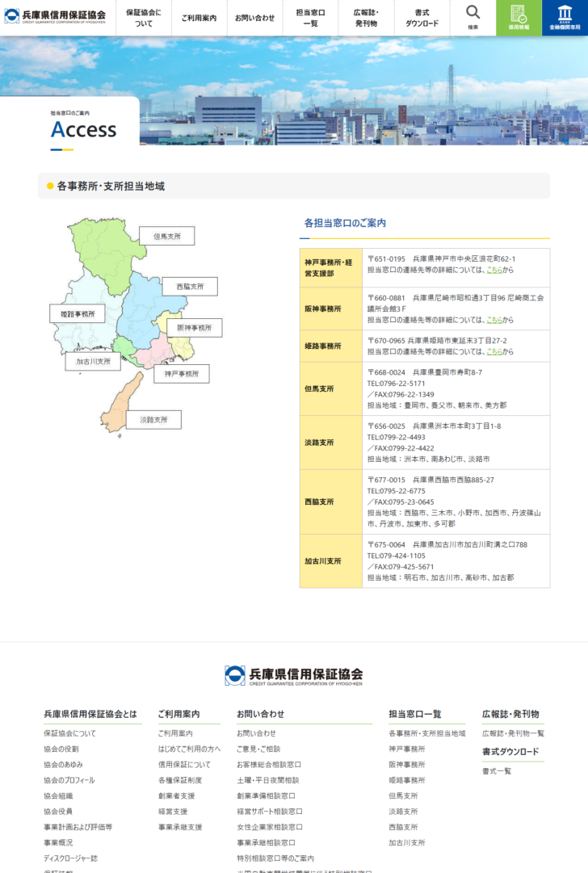
Task: Select 淡路支所 label on the map
Action: 153,419
